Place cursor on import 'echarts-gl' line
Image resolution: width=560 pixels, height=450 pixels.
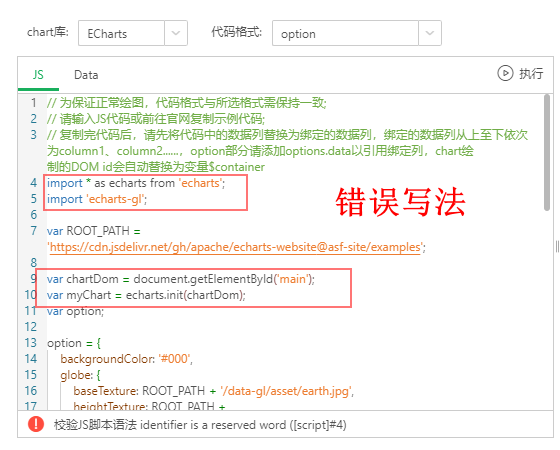[x=97, y=199]
